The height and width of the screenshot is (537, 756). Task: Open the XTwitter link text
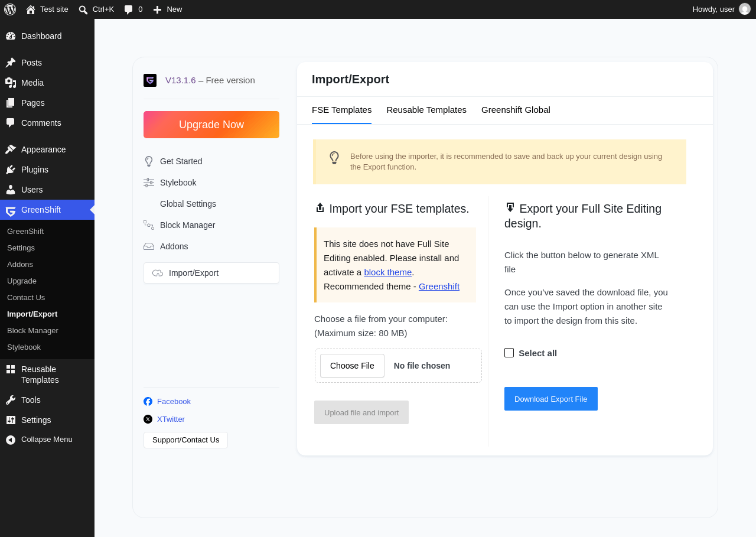pos(171,419)
